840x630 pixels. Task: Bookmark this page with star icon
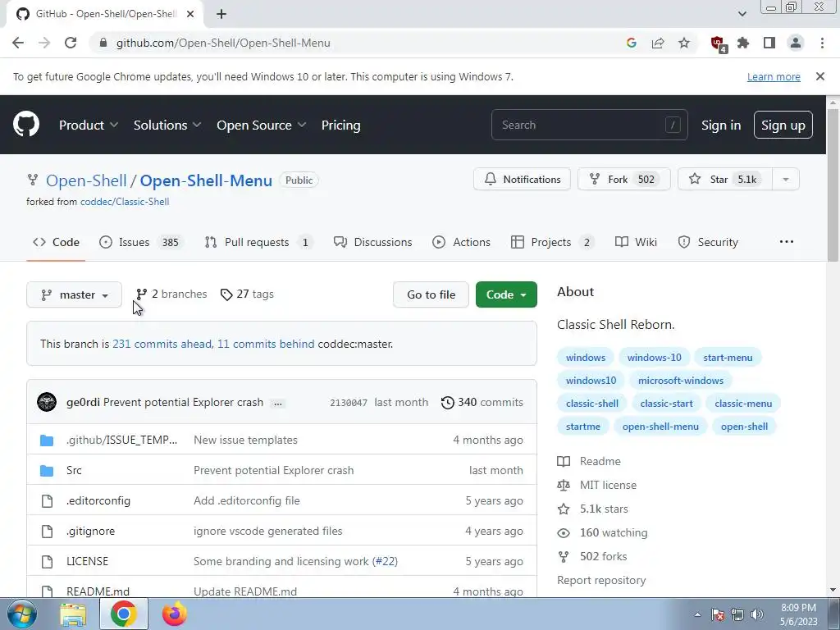point(684,43)
